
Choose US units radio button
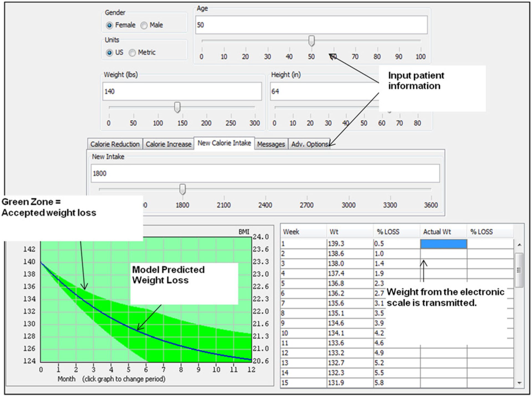109,53
